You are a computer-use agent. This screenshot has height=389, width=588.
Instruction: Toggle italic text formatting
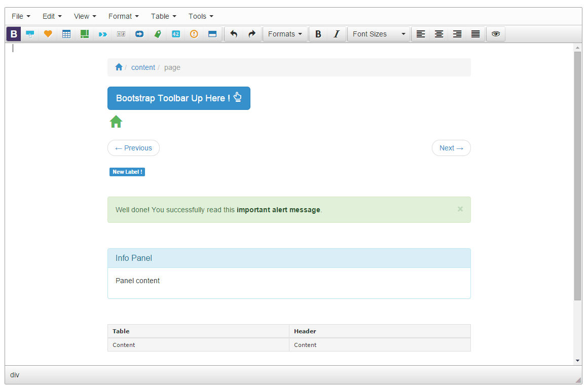[337, 34]
